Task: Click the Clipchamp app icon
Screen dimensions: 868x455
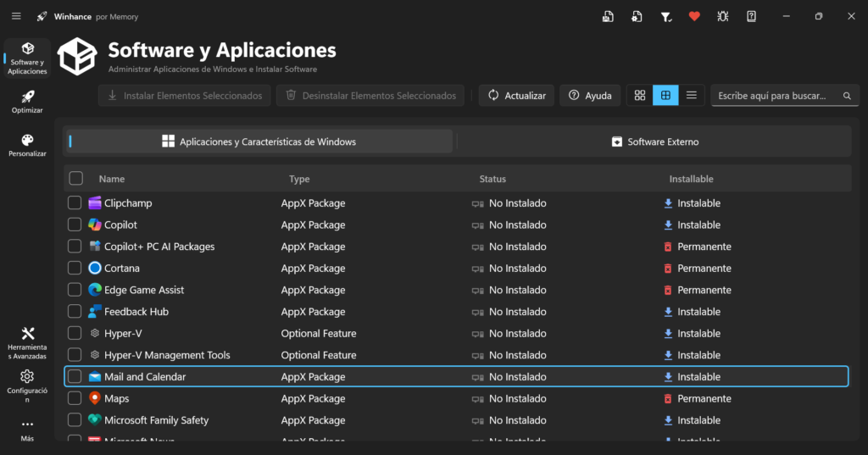Action: (95, 203)
